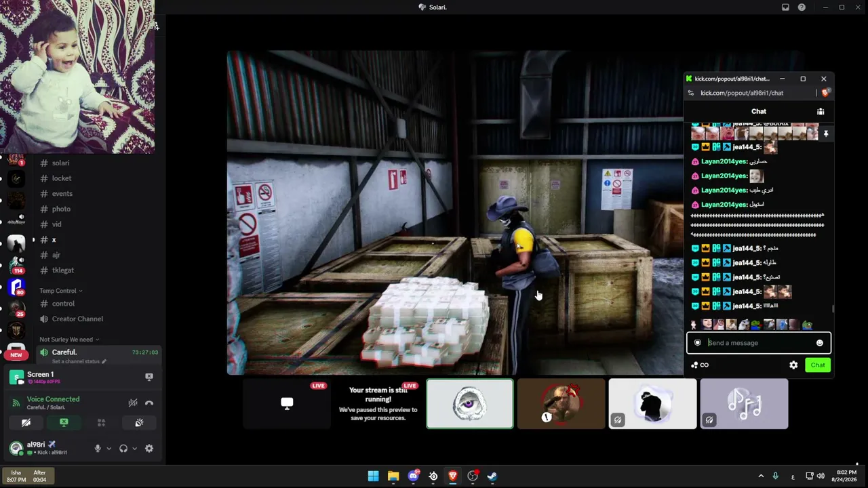This screenshot has height=488, width=868.
Task: Select the dark silhouette participant tile
Action: pyautogui.click(x=652, y=404)
